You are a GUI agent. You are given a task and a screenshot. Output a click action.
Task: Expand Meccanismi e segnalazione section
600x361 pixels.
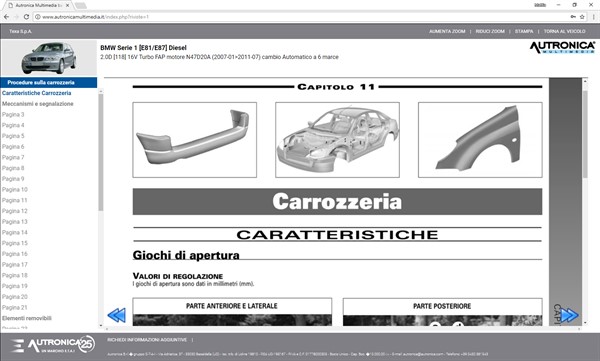coord(38,104)
